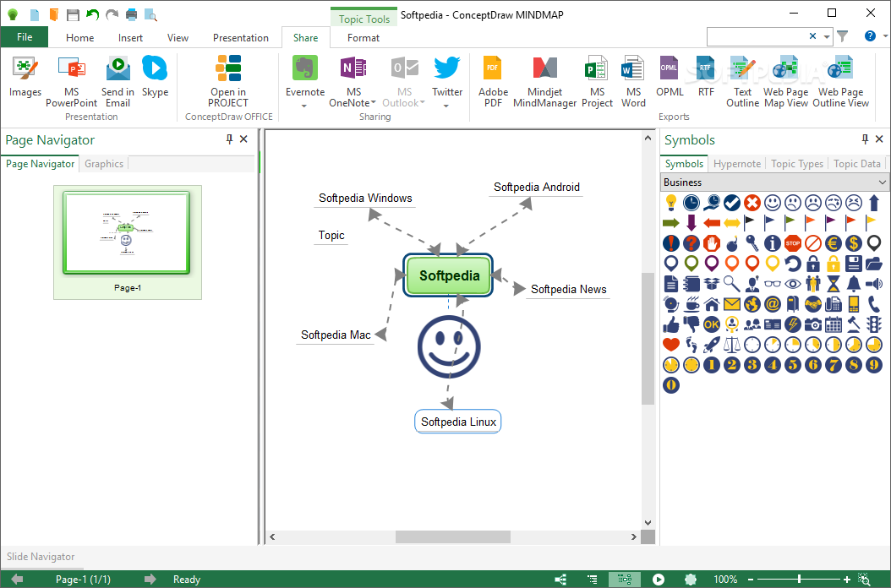The width and height of the screenshot is (891, 588).
Task: Select the dollar sign symbol
Action: [854, 243]
